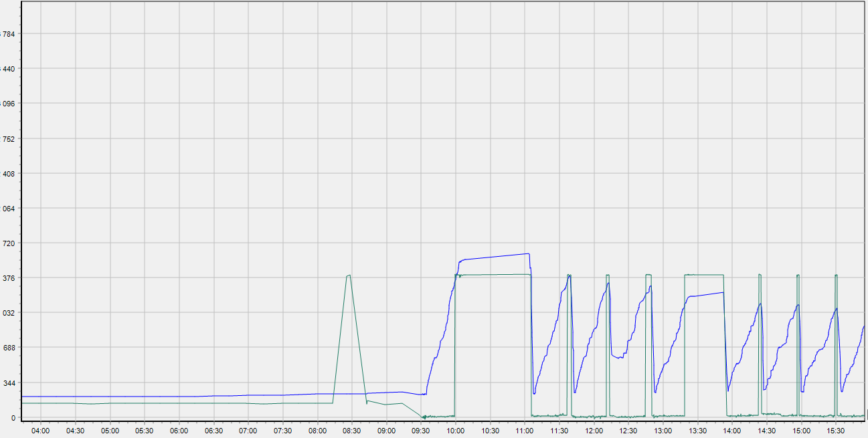Select the 0 label on the vertical axis
868x438 pixels.
[12, 417]
